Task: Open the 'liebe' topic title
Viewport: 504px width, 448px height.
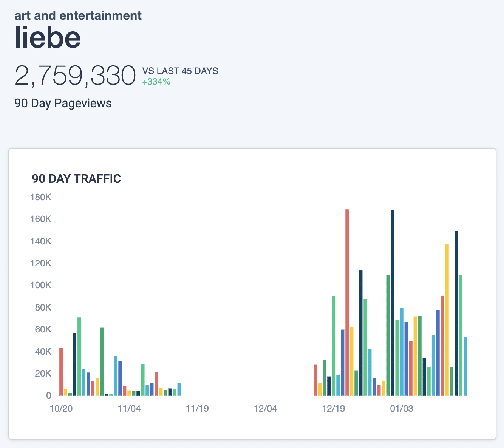Action: click(x=48, y=37)
